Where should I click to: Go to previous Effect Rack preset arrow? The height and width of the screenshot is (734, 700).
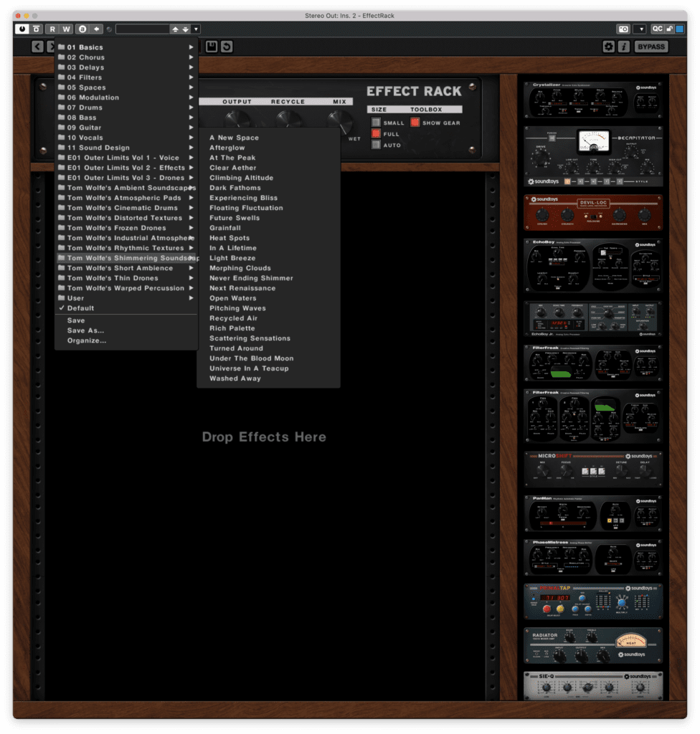click(x=37, y=47)
